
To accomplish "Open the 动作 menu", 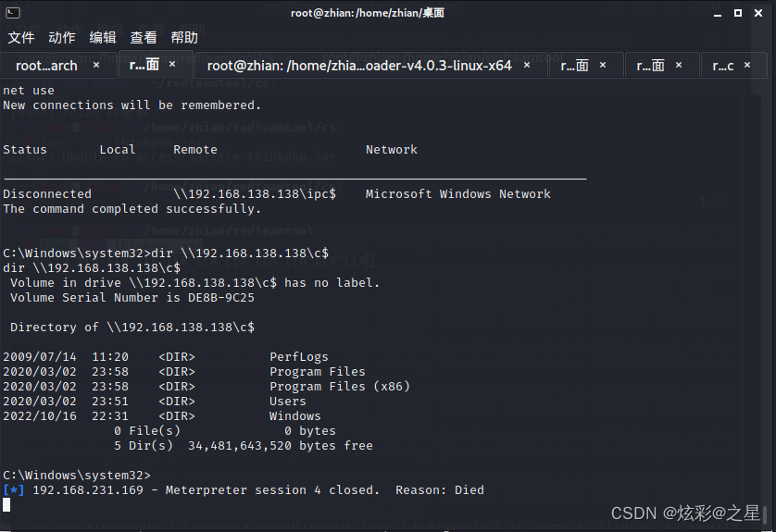I will click(62, 38).
